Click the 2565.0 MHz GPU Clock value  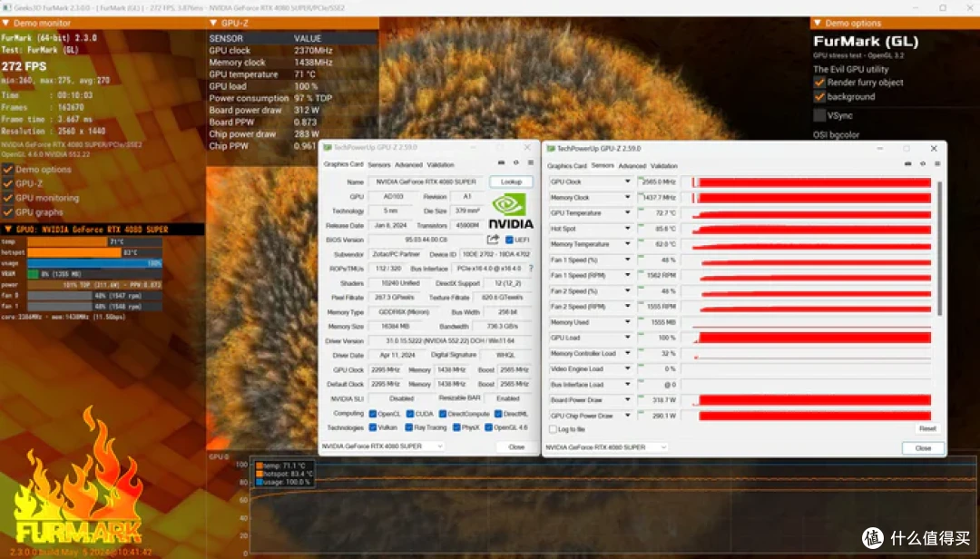(x=659, y=182)
